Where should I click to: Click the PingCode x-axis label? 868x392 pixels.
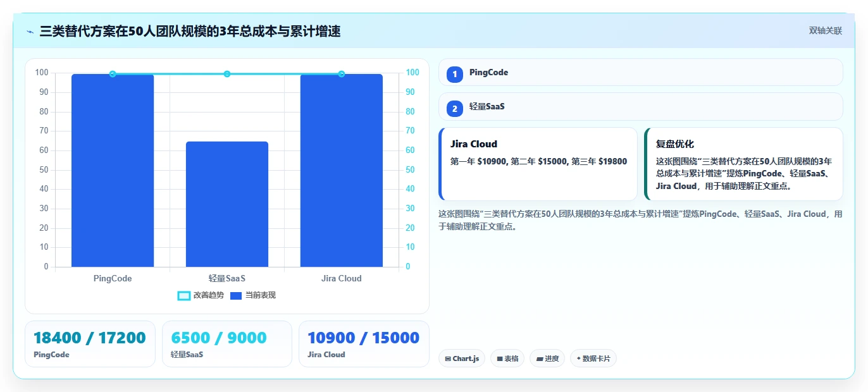pyautogui.click(x=113, y=278)
